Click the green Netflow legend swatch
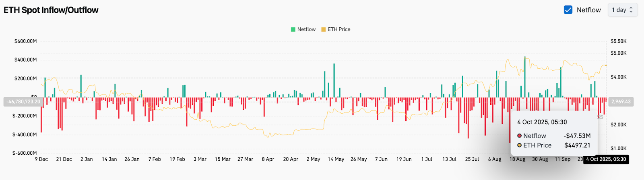Viewport: 644px width, 180px height. tap(293, 29)
